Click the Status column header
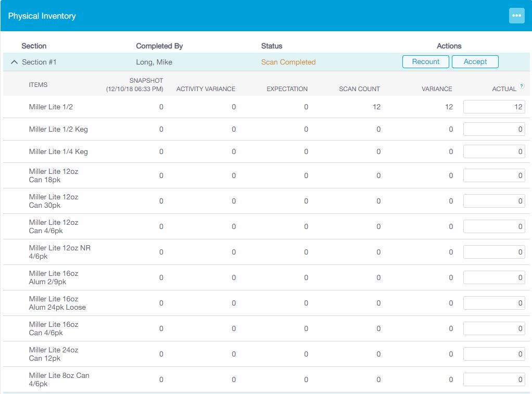Viewport: 532px width, 394px height. point(272,46)
